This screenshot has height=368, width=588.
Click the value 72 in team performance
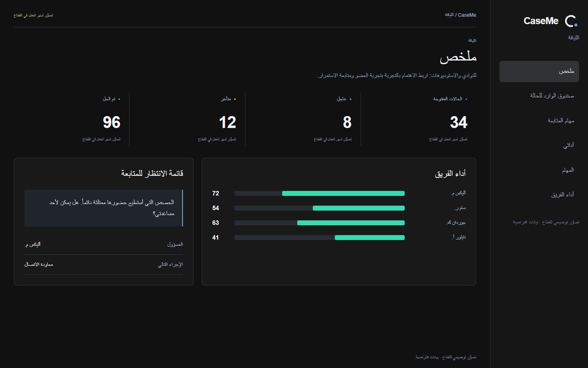pos(216,193)
